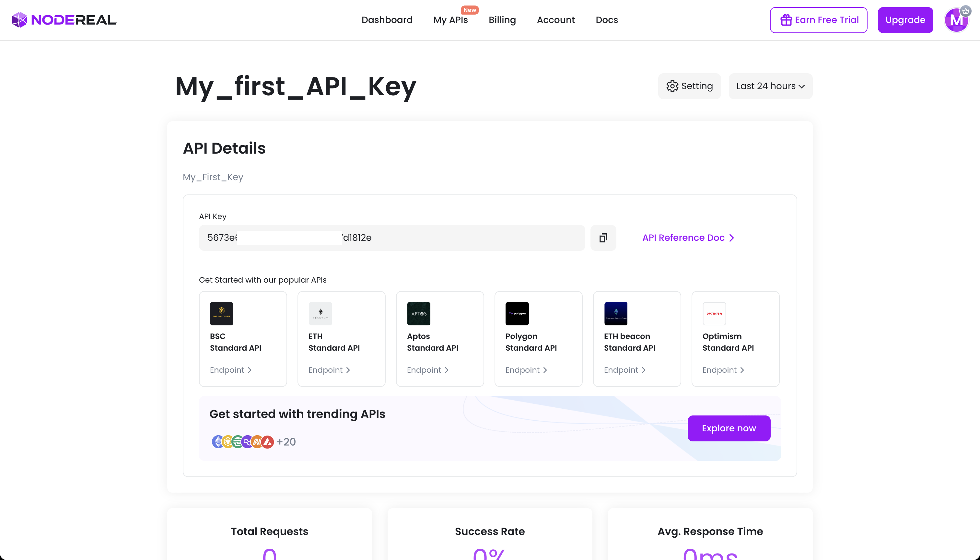Expand the Last 24 hours dropdown

tap(770, 86)
